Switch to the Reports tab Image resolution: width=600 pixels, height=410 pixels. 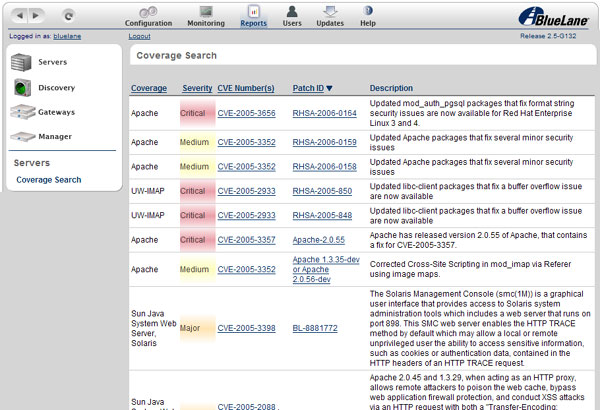[x=253, y=15]
